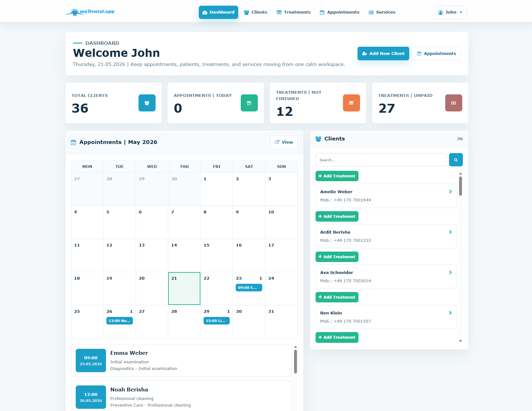Image resolution: width=532 pixels, height=411 pixels.
Task: Click Ben Klein client name
Action: [331, 313]
